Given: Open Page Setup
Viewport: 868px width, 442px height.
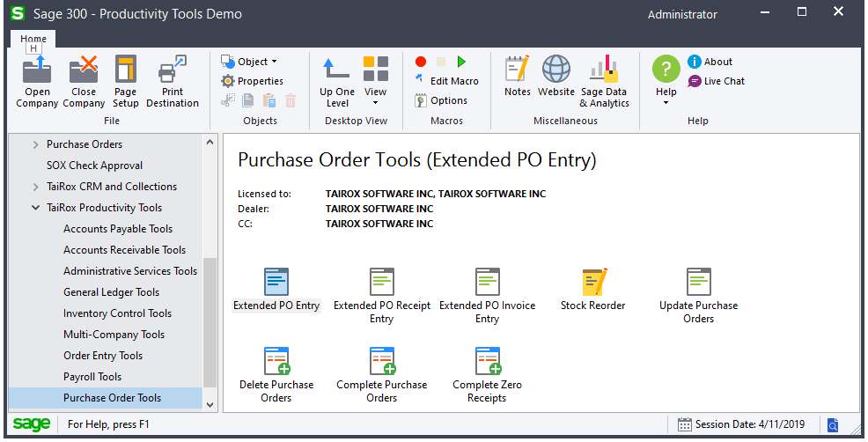Looking at the screenshot, I should tap(126, 81).
